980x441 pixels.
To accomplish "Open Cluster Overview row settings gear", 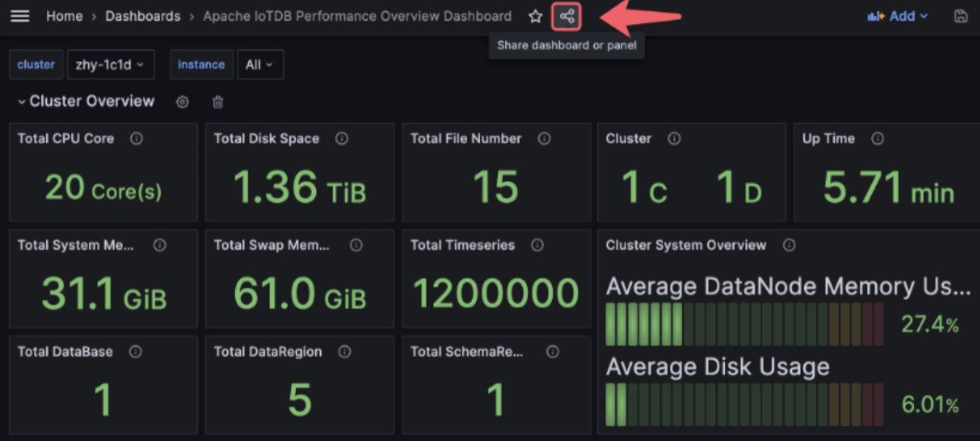I will tap(182, 102).
